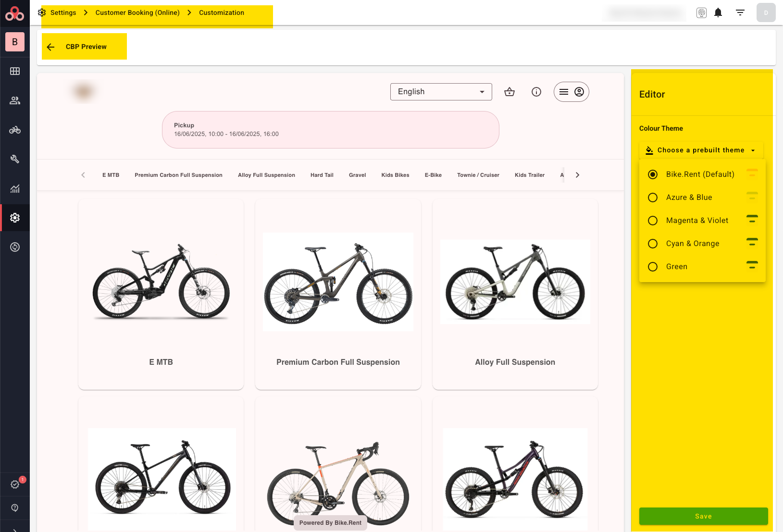Open the E MTB bike card
This screenshot has width=783, height=532.
pos(161,294)
